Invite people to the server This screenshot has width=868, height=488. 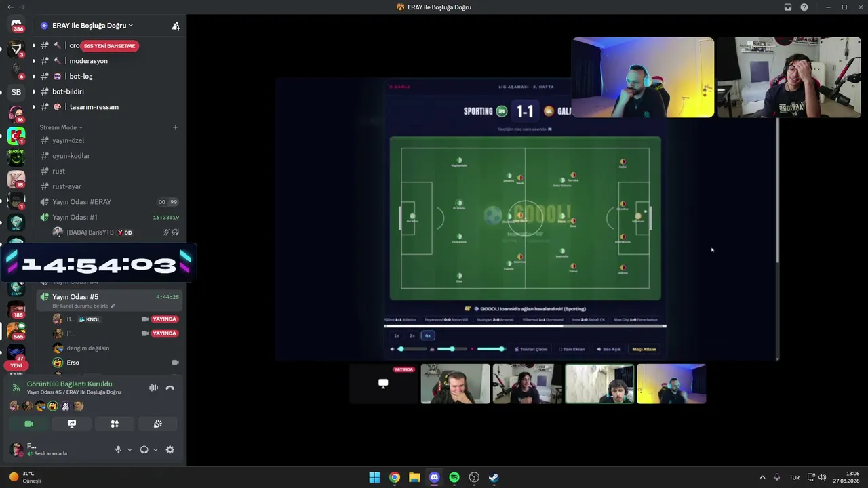point(176,26)
